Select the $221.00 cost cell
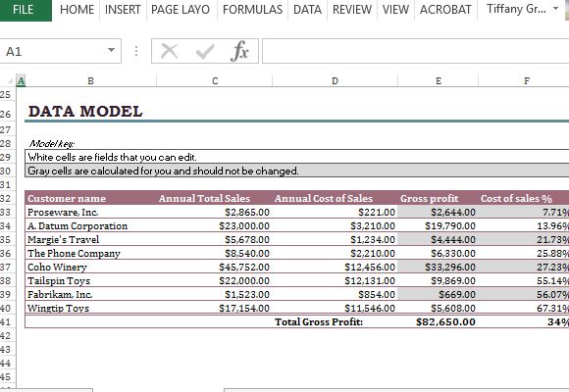 [x=335, y=212]
